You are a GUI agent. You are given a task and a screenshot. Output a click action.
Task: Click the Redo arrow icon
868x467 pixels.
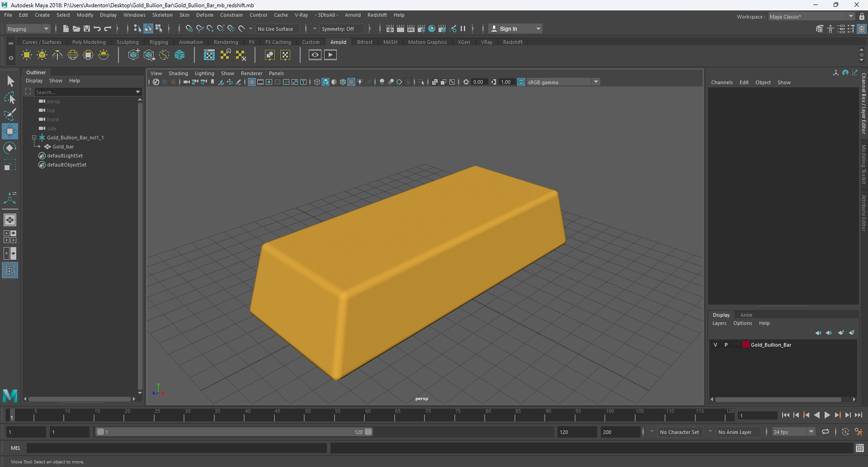click(108, 29)
